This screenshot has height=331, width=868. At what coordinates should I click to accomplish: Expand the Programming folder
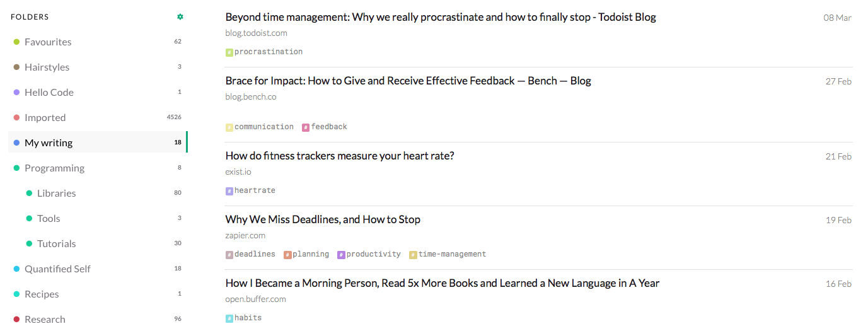point(54,168)
